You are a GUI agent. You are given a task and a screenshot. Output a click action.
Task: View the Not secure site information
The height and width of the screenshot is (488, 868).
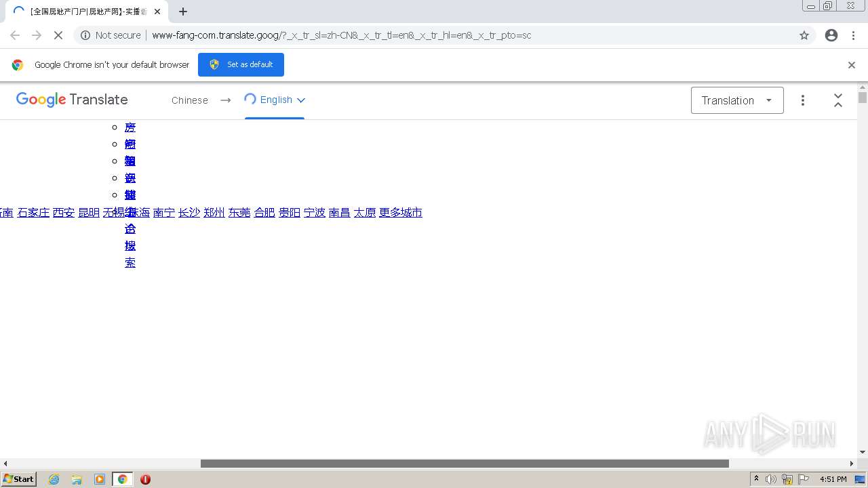click(111, 35)
